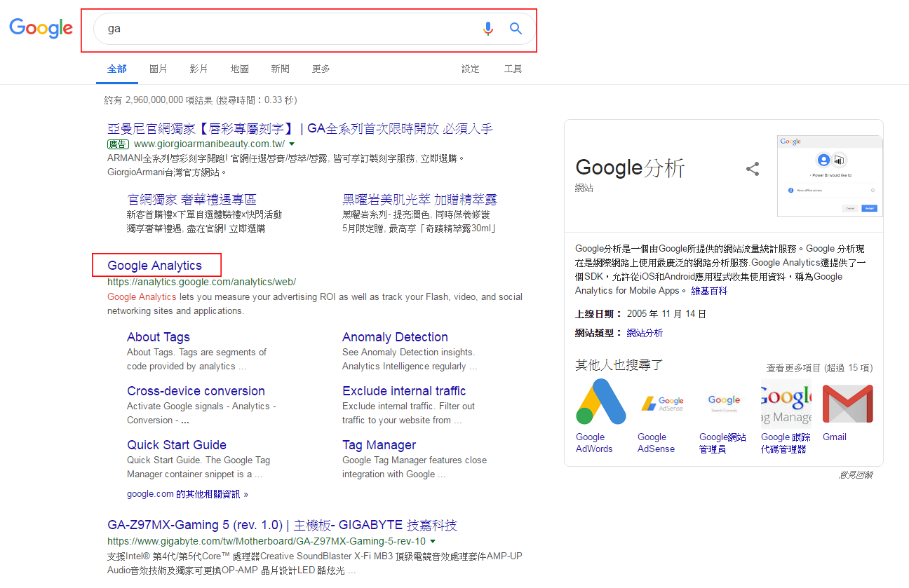Select the 全部 results tab

pyautogui.click(x=117, y=69)
